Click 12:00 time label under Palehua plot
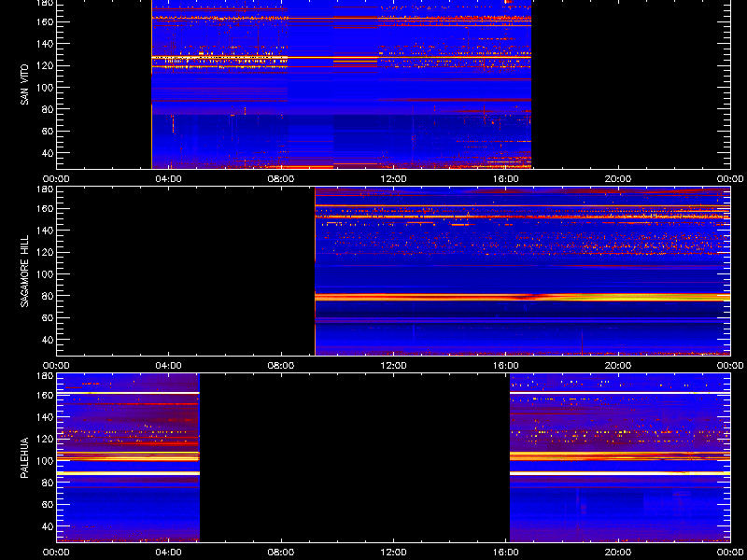Image resolution: width=747 pixels, height=560 pixels. pos(393,553)
